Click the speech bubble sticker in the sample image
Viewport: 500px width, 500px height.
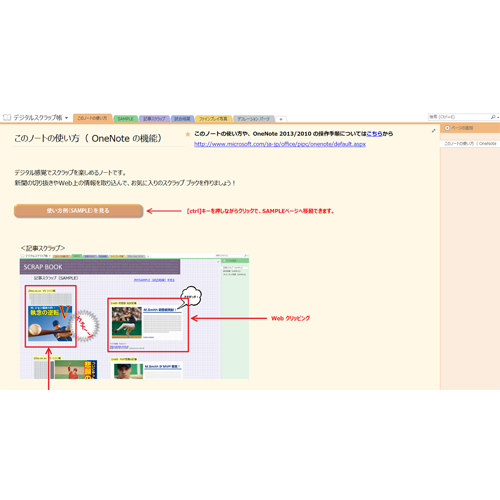click(191, 297)
